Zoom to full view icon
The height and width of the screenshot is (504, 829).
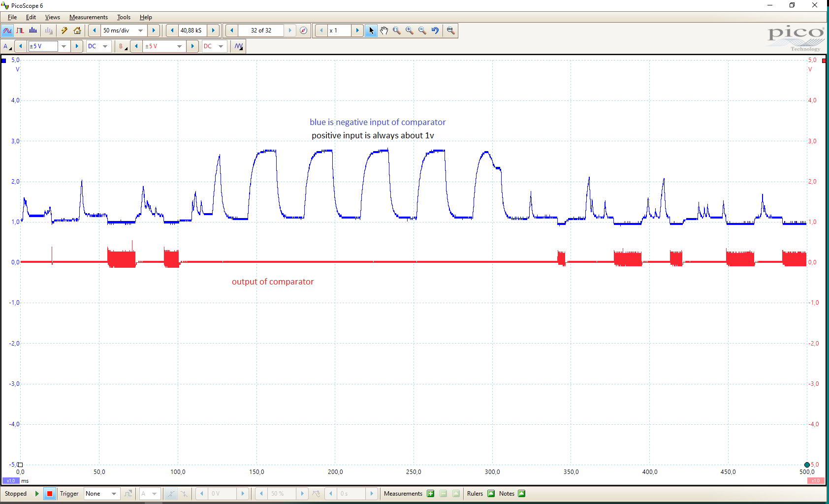tap(451, 31)
